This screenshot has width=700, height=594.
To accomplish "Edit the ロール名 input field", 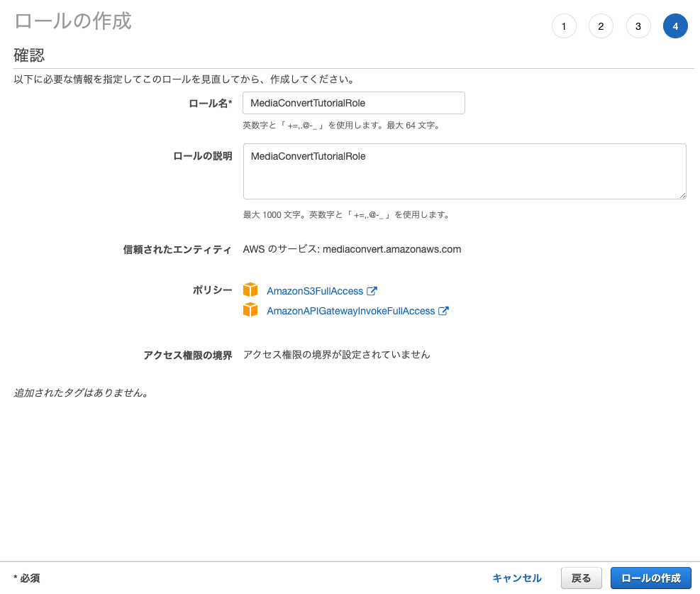I will coord(354,103).
